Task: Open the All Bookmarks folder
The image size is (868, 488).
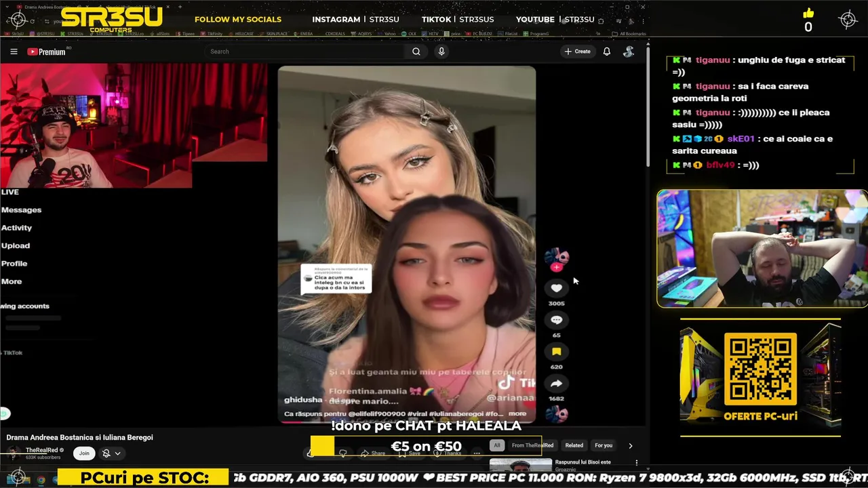Action: [628, 33]
